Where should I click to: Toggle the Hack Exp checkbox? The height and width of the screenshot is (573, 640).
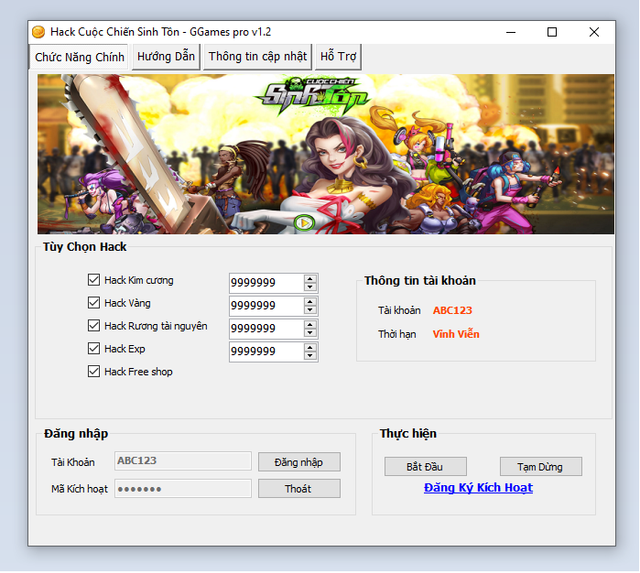pyautogui.click(x=94, y=349)
